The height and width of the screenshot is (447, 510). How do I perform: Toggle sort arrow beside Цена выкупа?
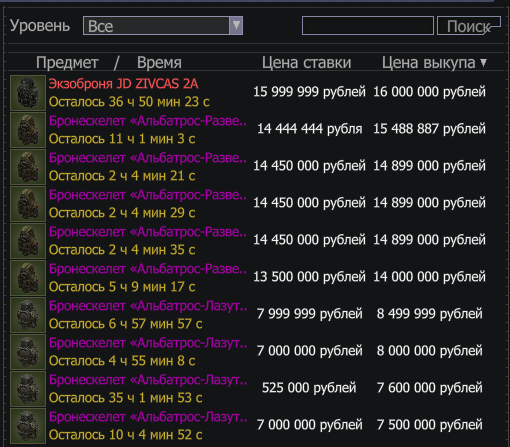point(483,62)
